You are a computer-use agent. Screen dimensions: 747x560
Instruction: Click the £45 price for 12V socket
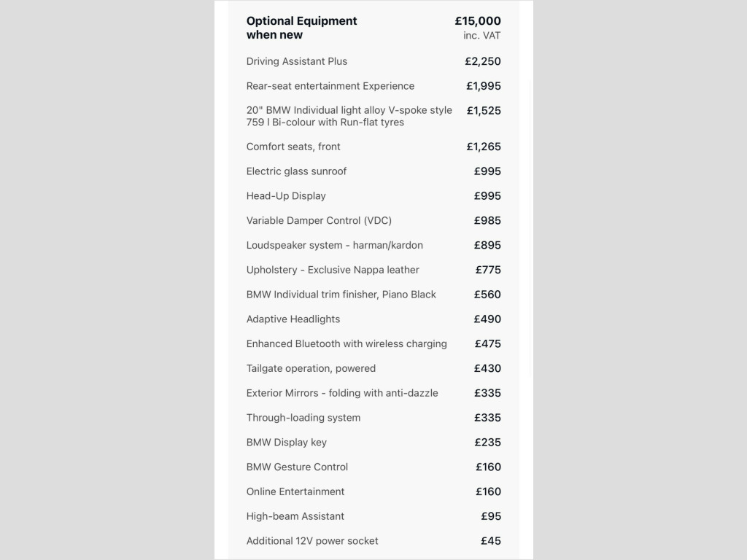click(490, 541)
